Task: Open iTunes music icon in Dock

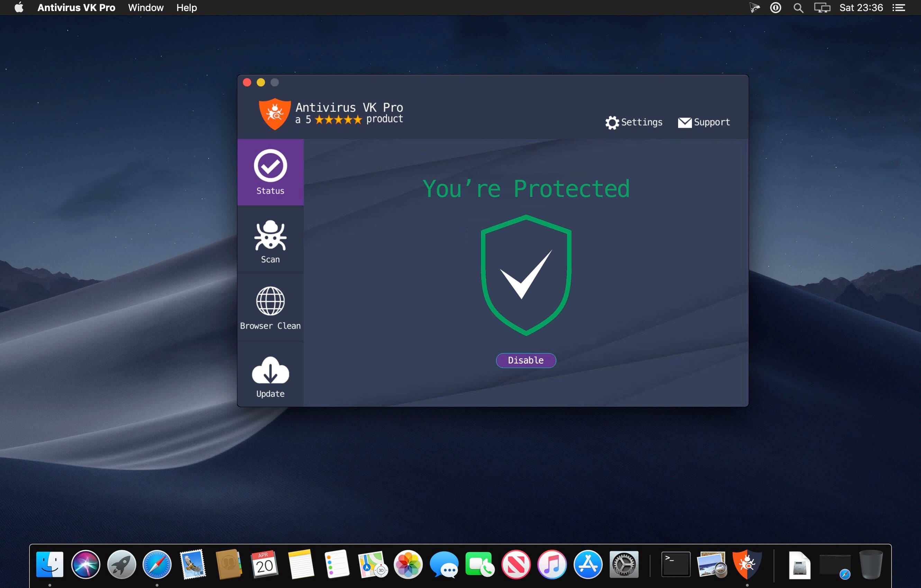Action: [552, 564]
